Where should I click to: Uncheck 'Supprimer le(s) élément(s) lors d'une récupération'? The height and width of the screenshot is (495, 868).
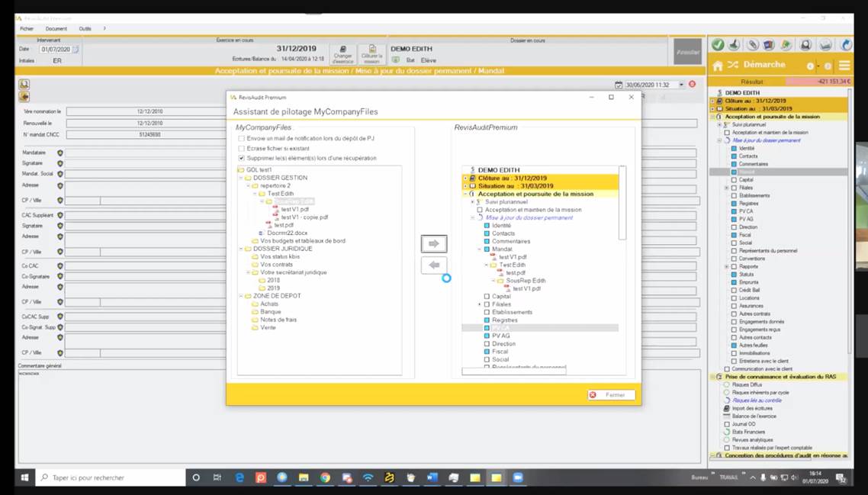tap(242, 158)
